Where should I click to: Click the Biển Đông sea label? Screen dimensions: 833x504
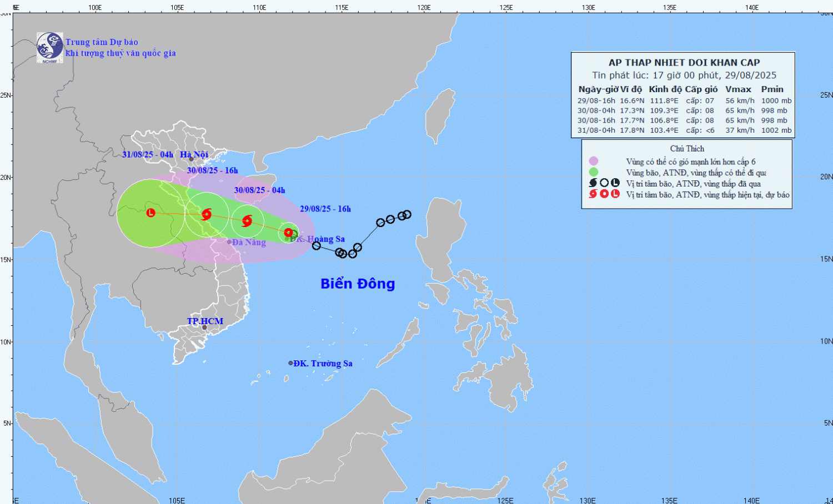pyautogui.click(x=358, y=284)
